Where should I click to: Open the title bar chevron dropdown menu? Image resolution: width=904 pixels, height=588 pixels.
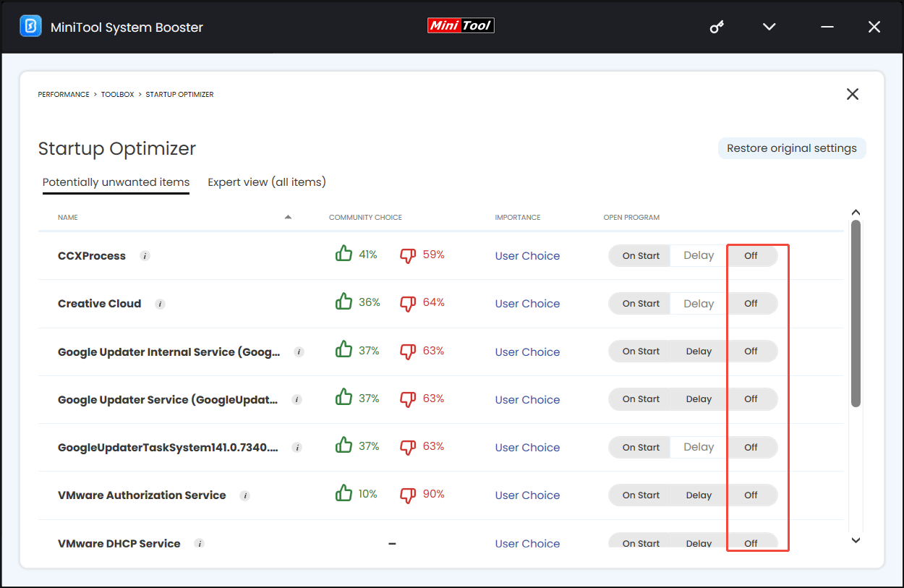769,27
